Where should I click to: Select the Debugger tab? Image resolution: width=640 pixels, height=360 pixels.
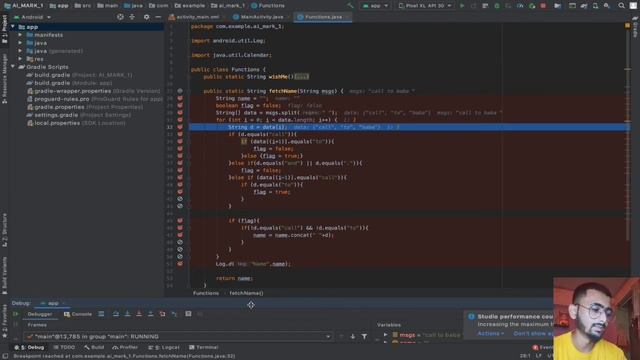click(40, 314)
